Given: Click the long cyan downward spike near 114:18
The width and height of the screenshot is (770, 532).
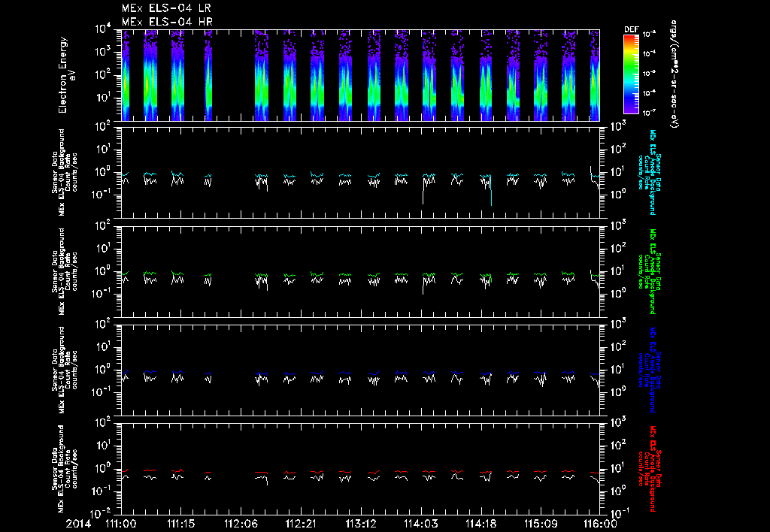Looking at the screenshot, I should 491,192.
